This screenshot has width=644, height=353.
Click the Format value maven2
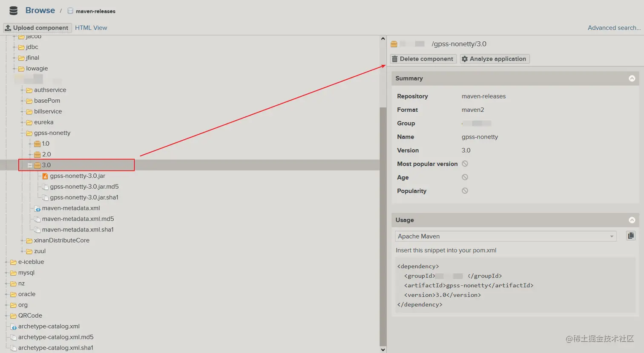[x=473, y=110]
